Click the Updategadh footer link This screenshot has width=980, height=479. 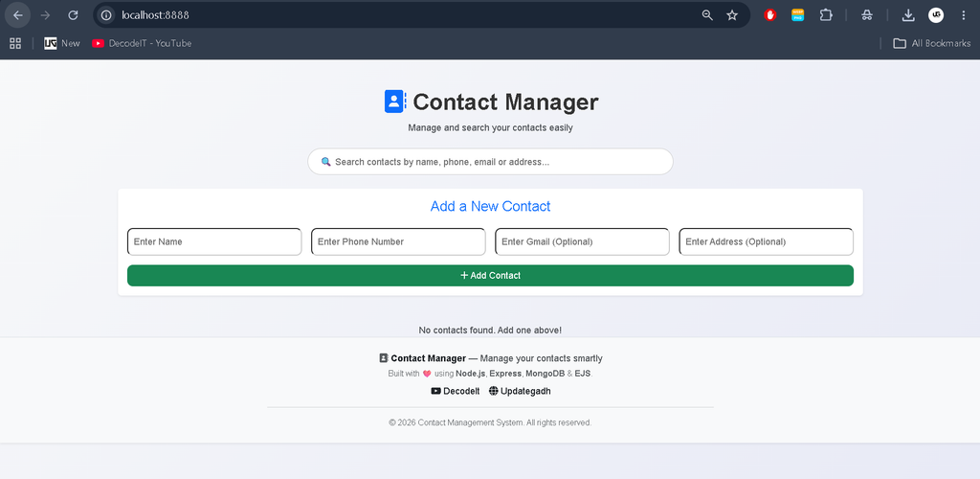520,391
